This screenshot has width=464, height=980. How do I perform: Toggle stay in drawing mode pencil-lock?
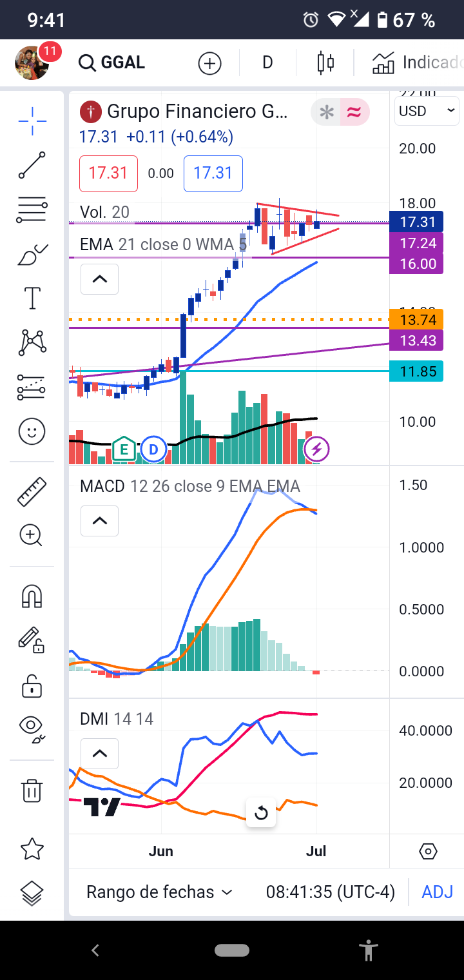pos(32,640)
